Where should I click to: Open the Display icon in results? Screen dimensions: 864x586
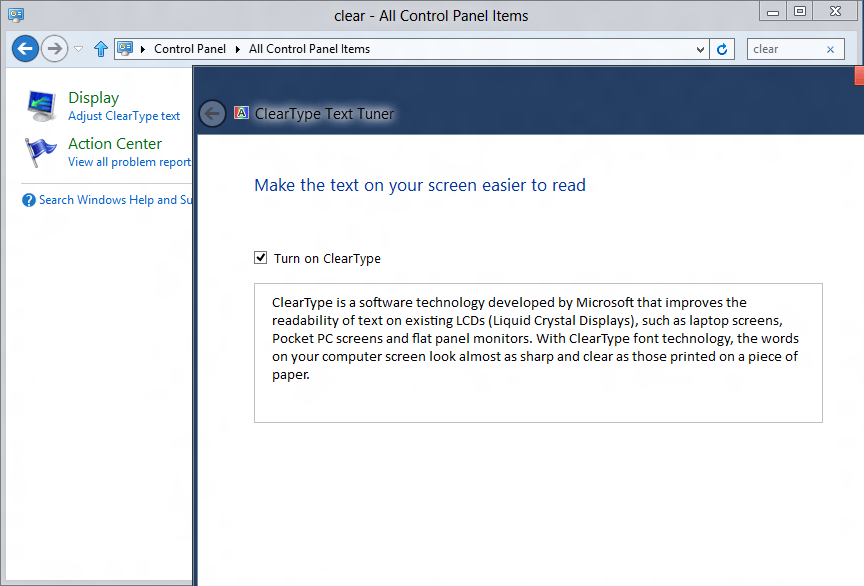click(41, 106)
